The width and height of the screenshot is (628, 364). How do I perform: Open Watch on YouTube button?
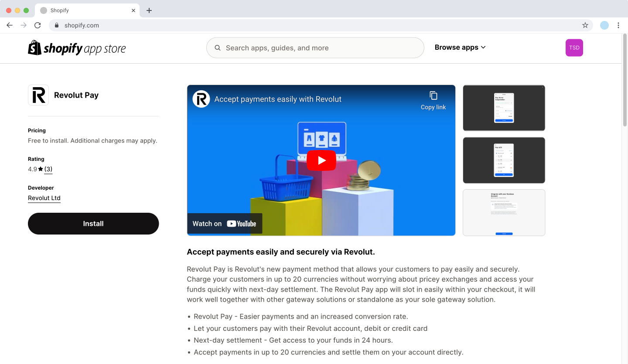click(225, 224)
